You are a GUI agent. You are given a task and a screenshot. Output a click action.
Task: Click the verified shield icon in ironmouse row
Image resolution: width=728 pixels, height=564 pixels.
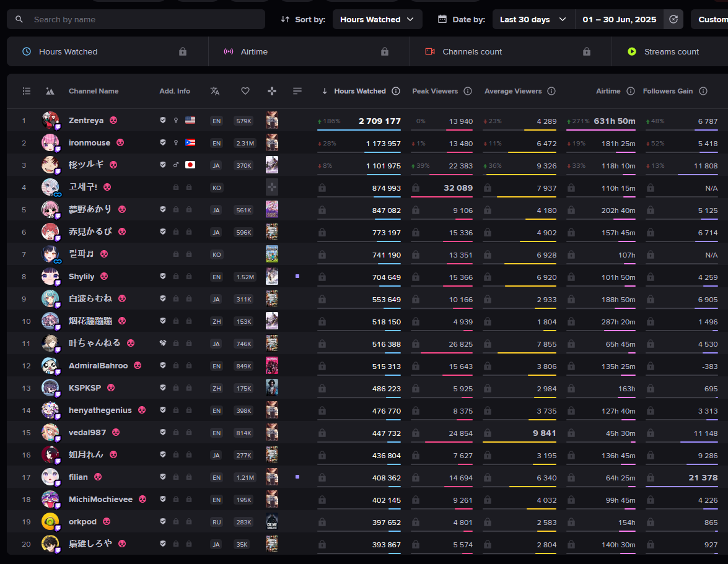163,143
